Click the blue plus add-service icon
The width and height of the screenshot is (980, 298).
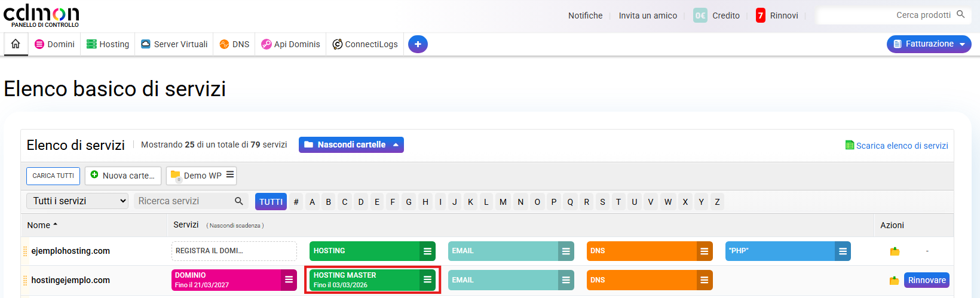(418, 44)
